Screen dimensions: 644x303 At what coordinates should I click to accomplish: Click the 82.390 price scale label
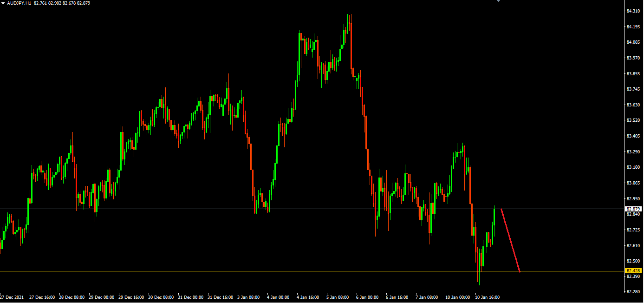pos(633,277)
